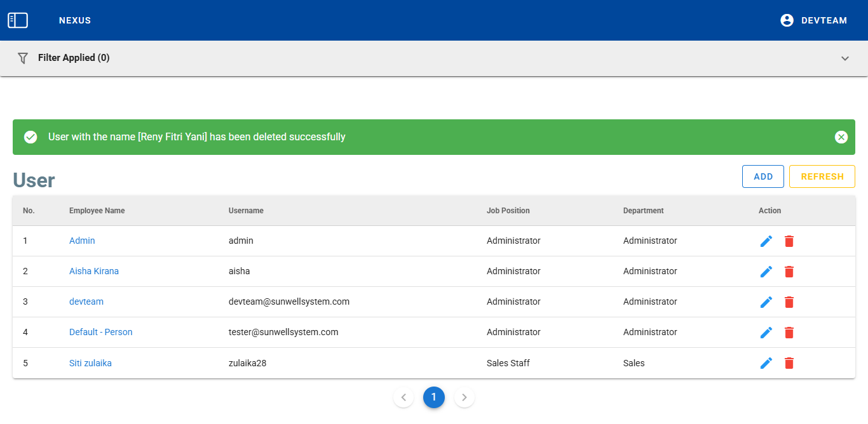Screen dimensions: 868x424
Task: Open the DEVTEAM account menu
Action: point(813,20)
